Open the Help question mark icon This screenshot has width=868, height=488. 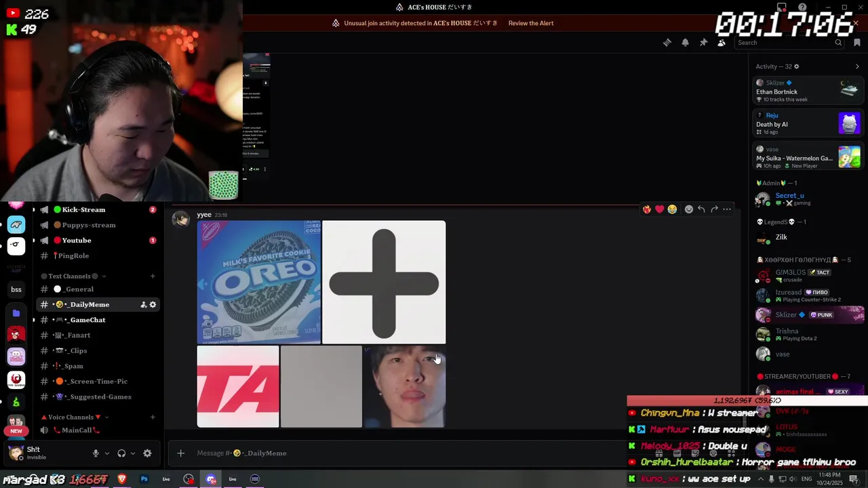[802, 7]
